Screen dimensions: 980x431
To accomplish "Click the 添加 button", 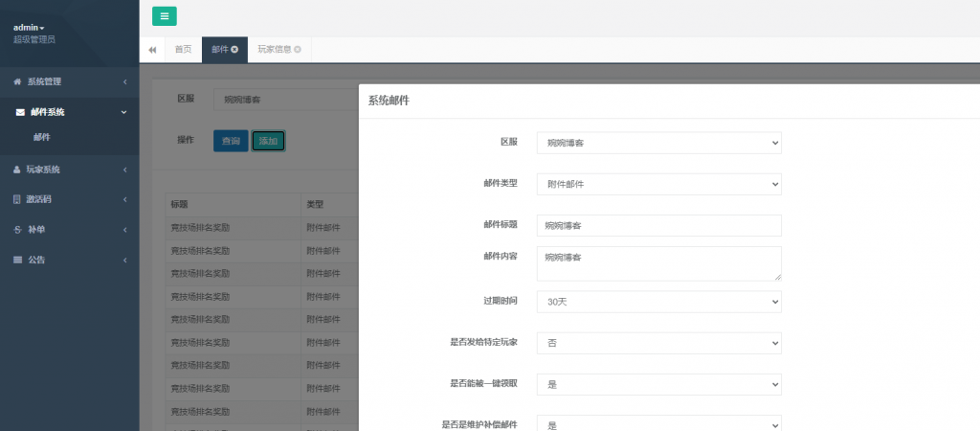I will 268,141.
